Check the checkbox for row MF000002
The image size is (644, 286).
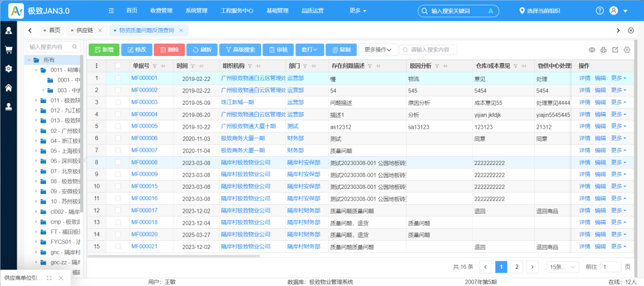pos(118,90)
